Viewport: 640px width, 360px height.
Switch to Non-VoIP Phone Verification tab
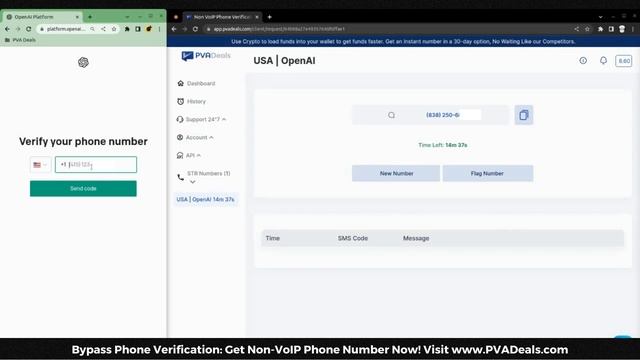pyautogui.click(x=222, y=17)
